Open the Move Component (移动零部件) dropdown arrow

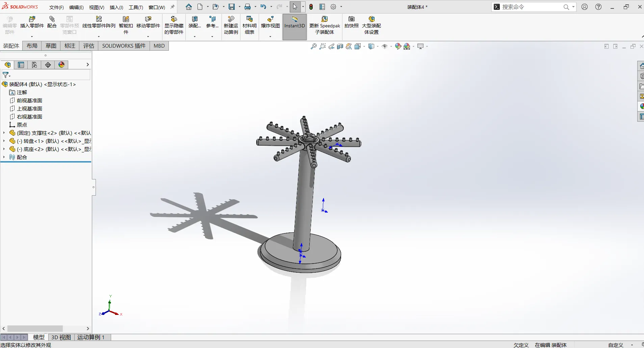[148, 36]
